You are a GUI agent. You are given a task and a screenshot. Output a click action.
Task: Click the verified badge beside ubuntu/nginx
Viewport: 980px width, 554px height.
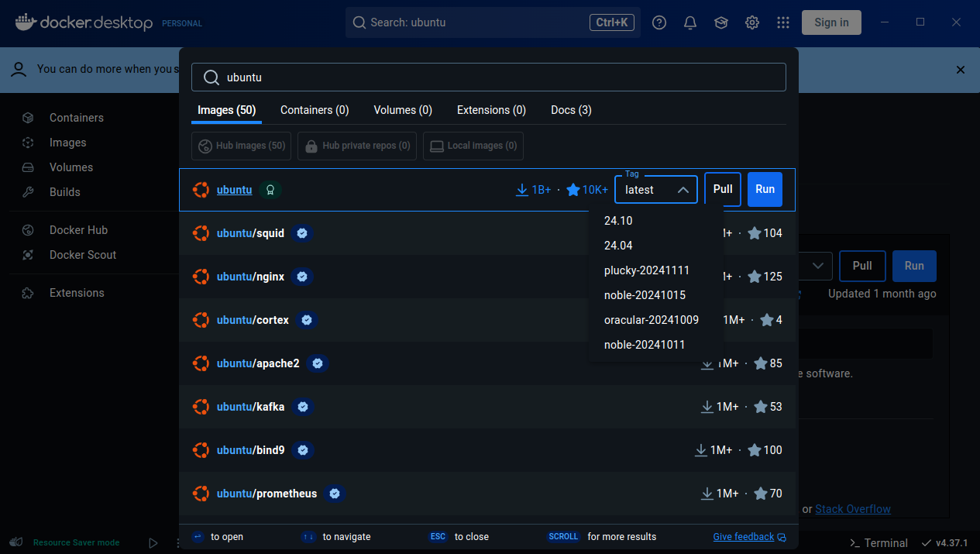[302, 277]
